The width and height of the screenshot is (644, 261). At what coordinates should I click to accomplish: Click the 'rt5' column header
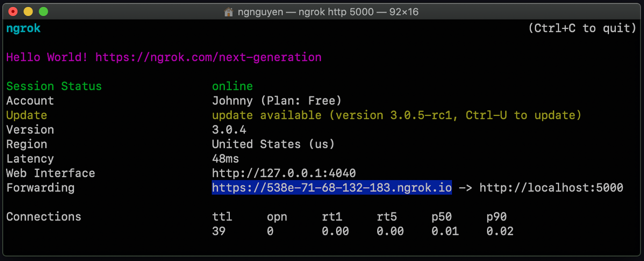click(387, 217)
